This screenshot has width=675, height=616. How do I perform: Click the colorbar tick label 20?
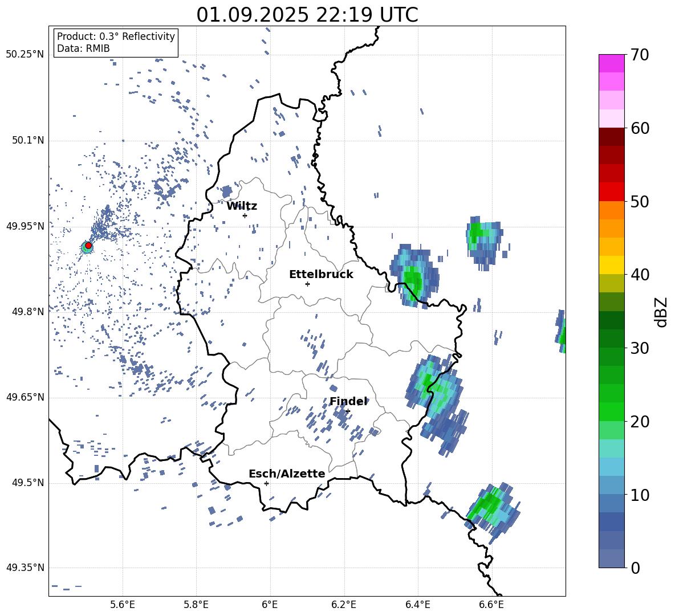coord(640,422)
